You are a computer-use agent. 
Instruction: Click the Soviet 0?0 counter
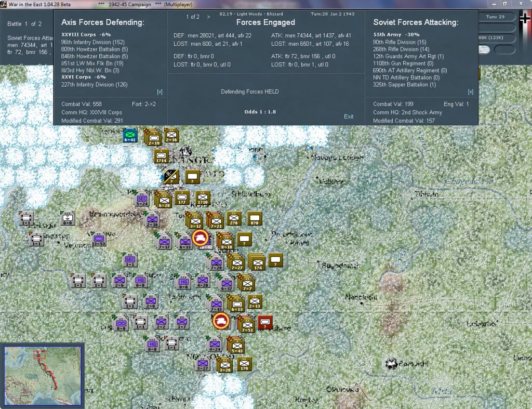(255, 219)
